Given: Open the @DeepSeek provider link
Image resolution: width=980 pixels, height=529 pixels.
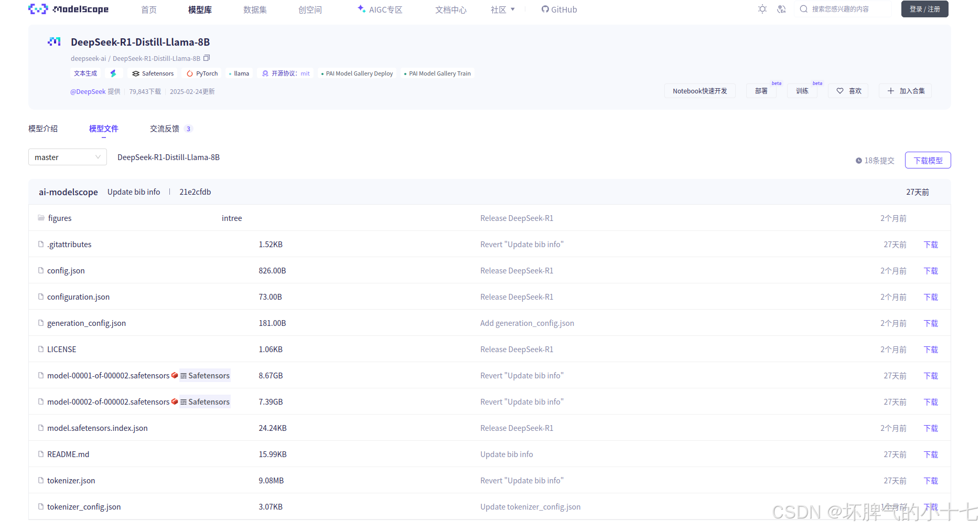Looking at the screenshot, I should click(x=88, y=91).
